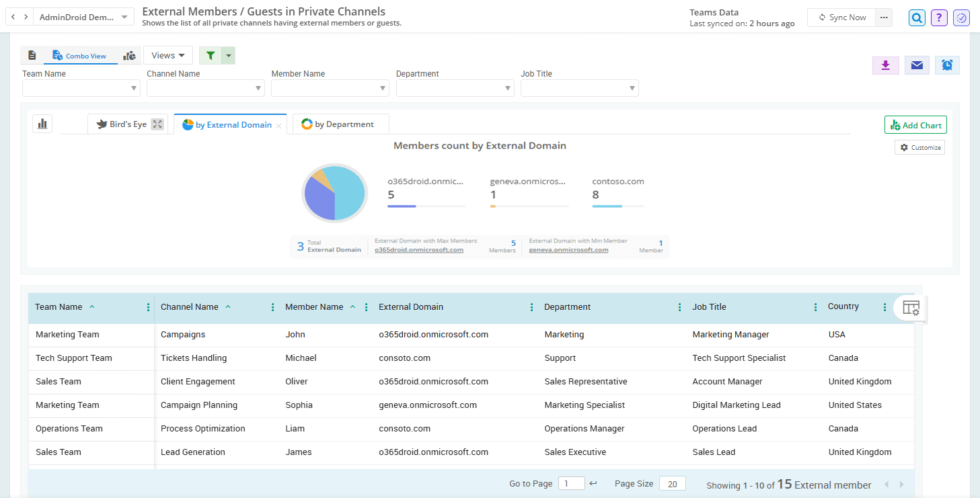The image size is (980, 498).
Task: Switch to table-only view using the document icon
Action: click(x=32, y=54)
